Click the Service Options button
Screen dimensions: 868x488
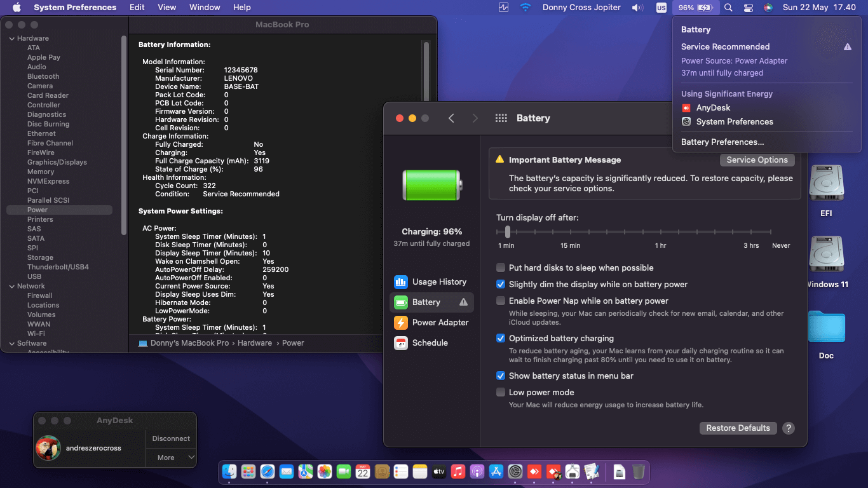pyautogui.click(x=757, y=160)
